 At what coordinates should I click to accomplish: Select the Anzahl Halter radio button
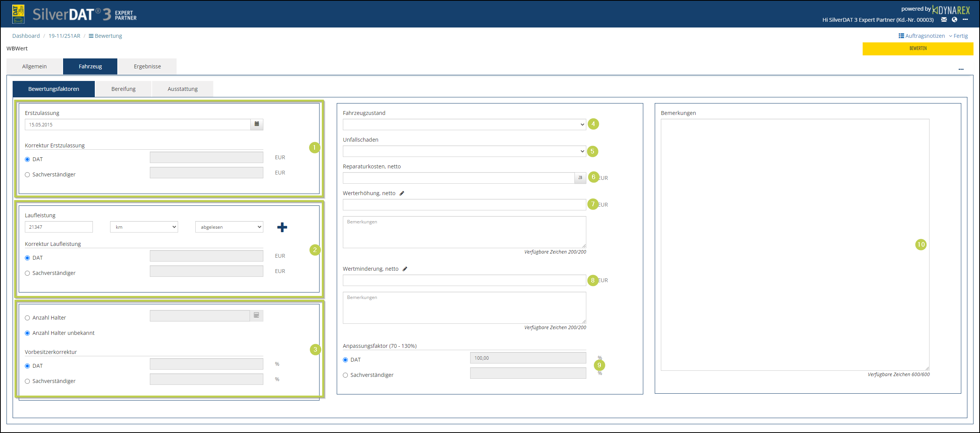click(28, 318)
